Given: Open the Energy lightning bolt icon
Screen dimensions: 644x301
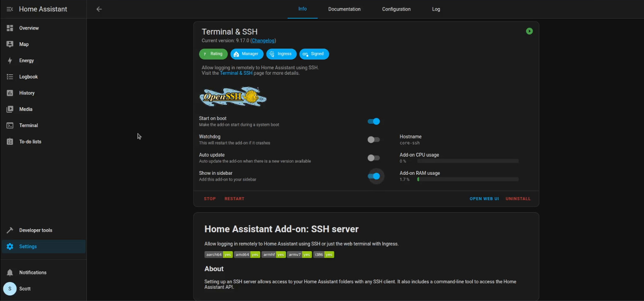Looking at the screenshot, I should point(10,61).
